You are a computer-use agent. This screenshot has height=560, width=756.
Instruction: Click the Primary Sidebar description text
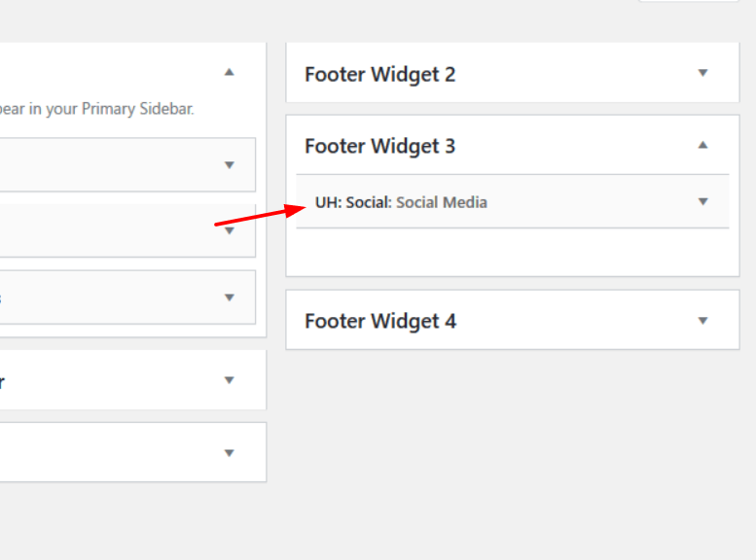click(x=96, y=109)
